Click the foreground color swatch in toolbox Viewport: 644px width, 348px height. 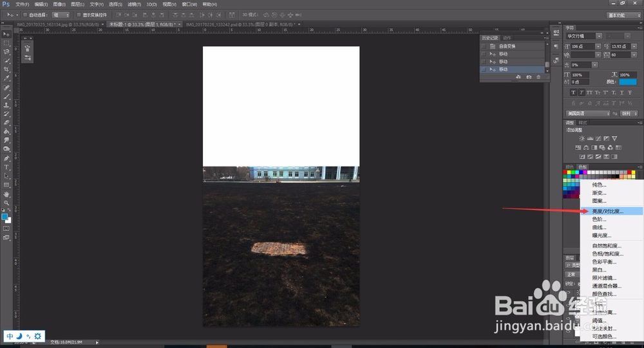pyautogui.click(x=5, y=217)
